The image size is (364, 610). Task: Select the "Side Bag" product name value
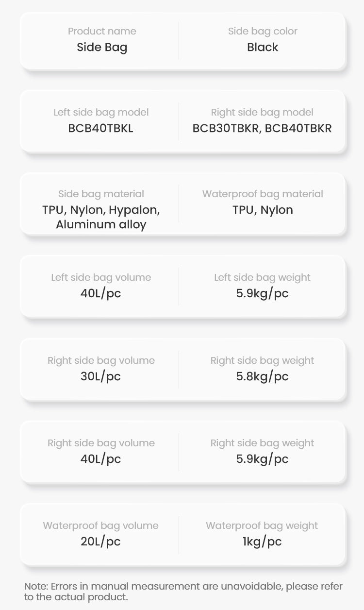pos(102,48)
